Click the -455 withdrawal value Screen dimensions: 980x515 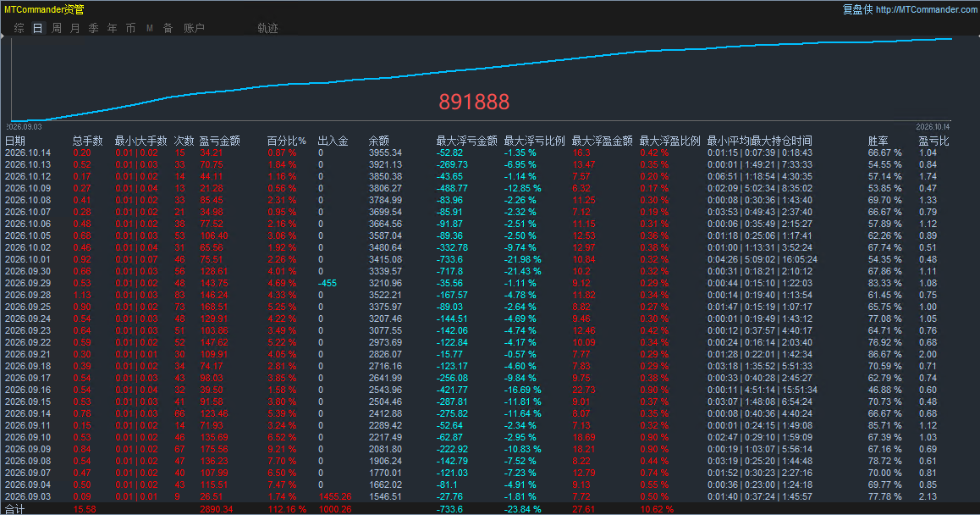[x=328, y=284]
